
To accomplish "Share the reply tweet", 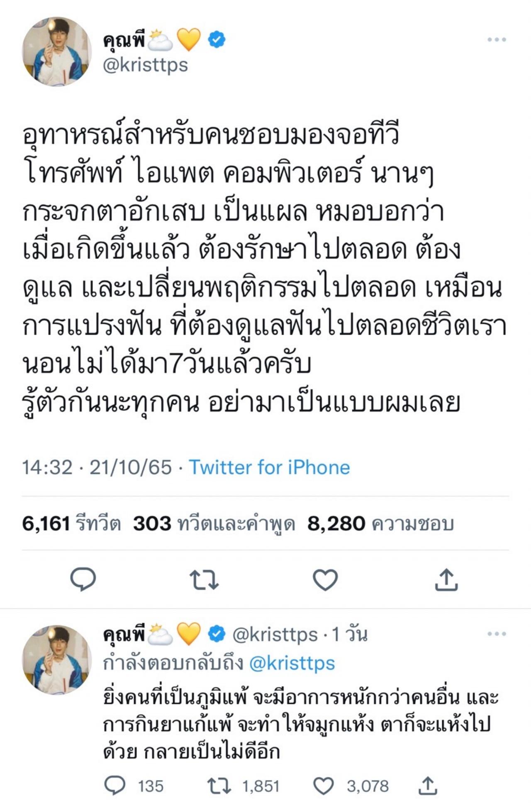I will [x=428, y=785].
